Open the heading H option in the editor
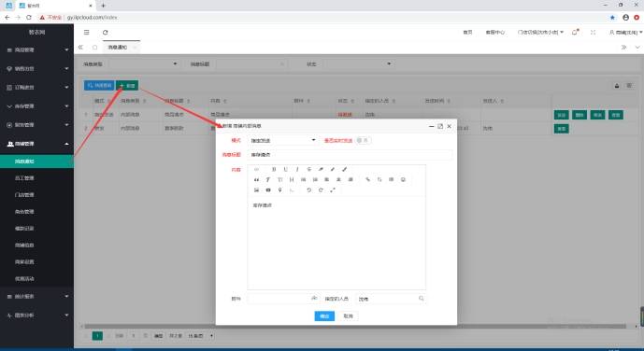This screenshot has width=644, height=351. point(292,179)
